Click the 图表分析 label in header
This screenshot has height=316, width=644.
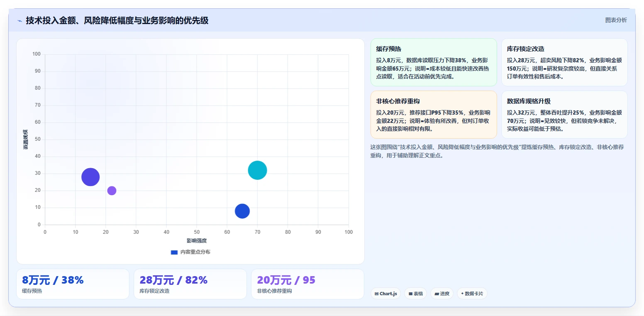[x=616, y=20]
